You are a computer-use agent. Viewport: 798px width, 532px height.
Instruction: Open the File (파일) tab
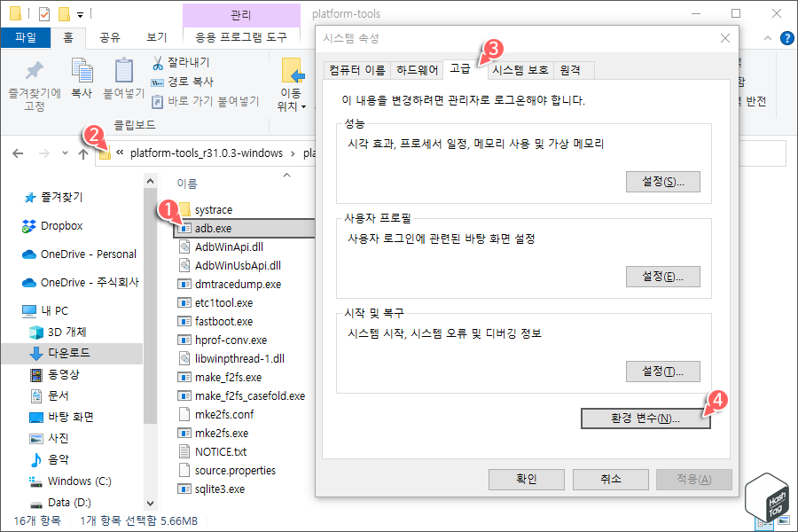coord(26,37)
